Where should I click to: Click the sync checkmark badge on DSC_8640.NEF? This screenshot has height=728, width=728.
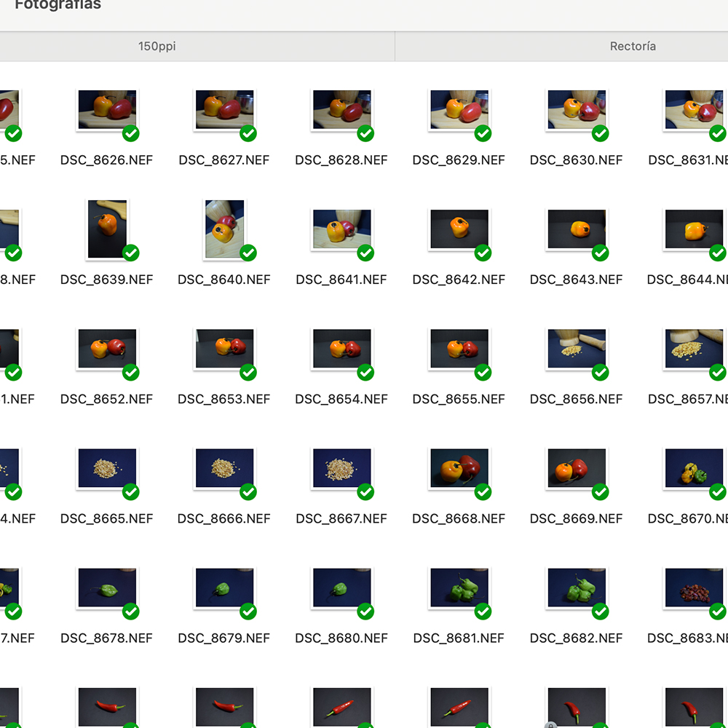[x=248, y=253]
